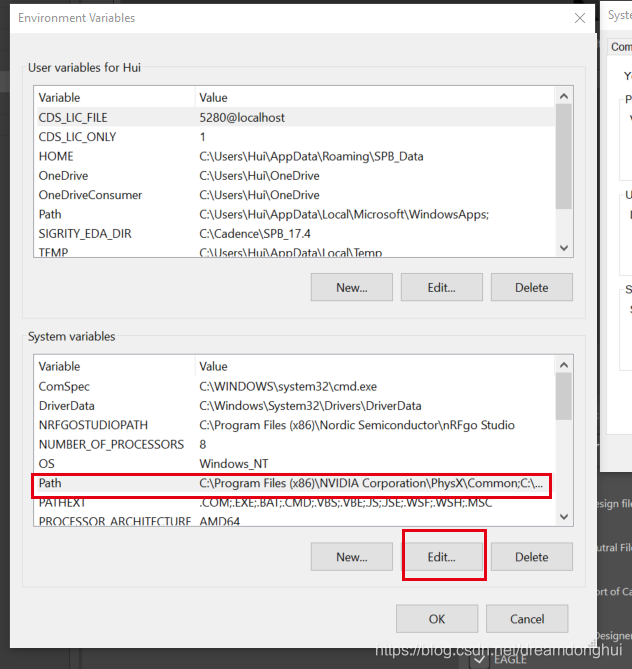Select NRFGOSTUDIOPATH system variable row

295,425
